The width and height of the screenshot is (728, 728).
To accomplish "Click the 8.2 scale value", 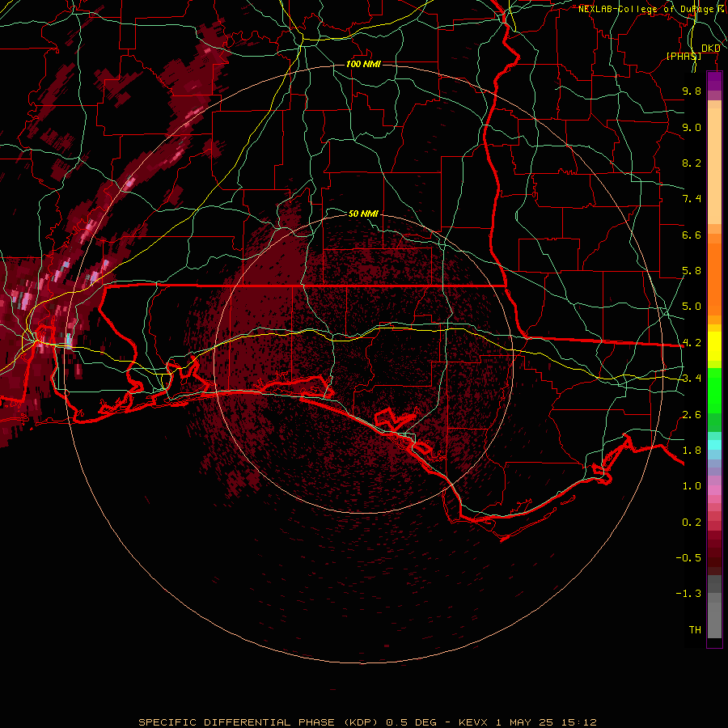I will click(692, 163).
